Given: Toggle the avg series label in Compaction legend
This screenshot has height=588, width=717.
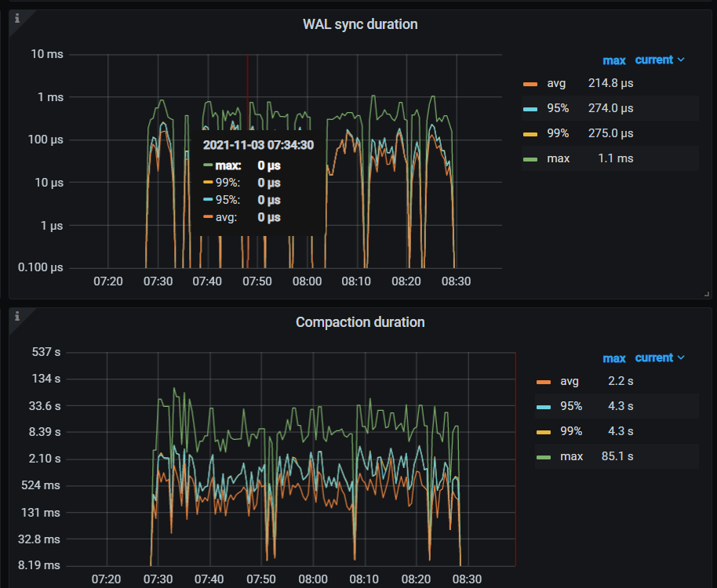Looking at the screenshot, I should pos(569,381).
